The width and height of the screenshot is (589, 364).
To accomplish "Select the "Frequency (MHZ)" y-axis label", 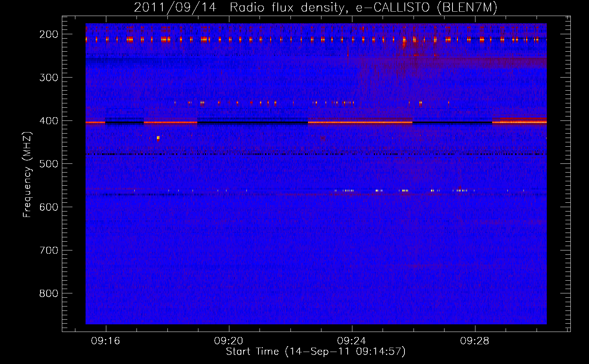I will (27, 175).
